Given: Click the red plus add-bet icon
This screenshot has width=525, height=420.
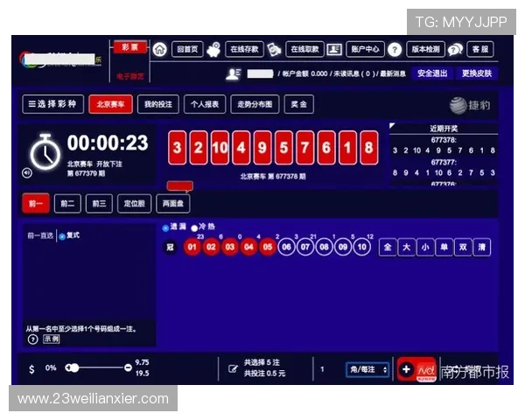Looking at the screenshot, I should 406,369.
